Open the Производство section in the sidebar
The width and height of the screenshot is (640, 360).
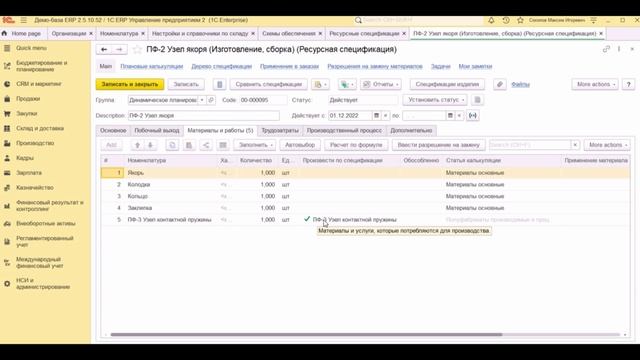pyautogui.click(x=35, y=143)
